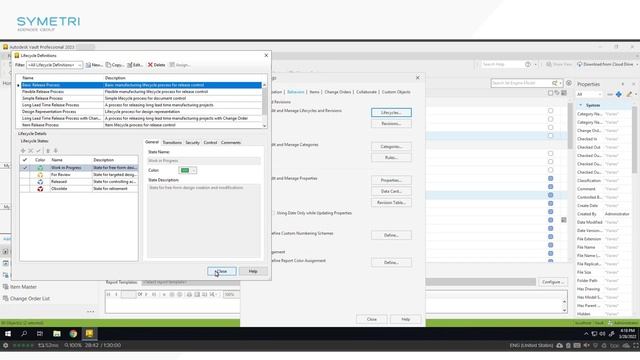Click the Edit lifecycle definition toolbar button
The image size is (640, 360).
134,65
